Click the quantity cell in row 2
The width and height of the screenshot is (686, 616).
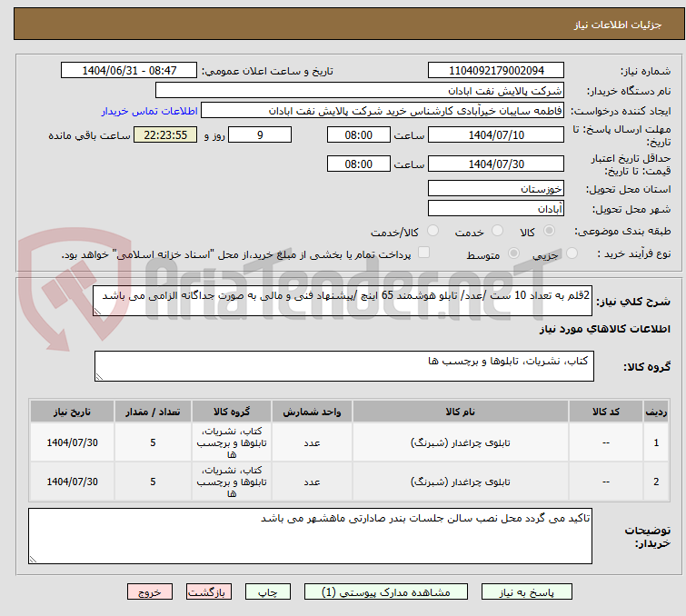click(x=153, y=482)
